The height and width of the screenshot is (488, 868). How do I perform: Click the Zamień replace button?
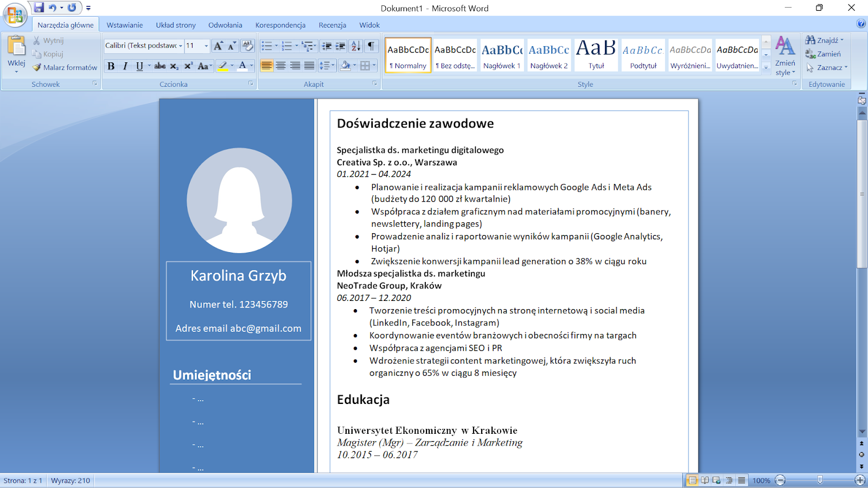coord(824,54)
